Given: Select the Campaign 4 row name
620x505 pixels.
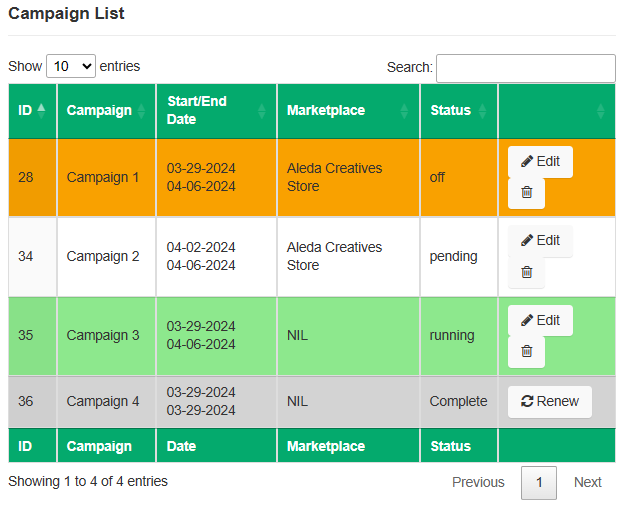Looking at the screenshot, I should click(103, 401).
